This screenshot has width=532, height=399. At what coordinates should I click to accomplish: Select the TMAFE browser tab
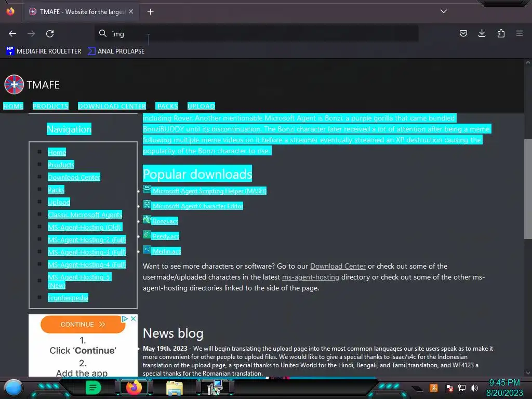point(82,12)
